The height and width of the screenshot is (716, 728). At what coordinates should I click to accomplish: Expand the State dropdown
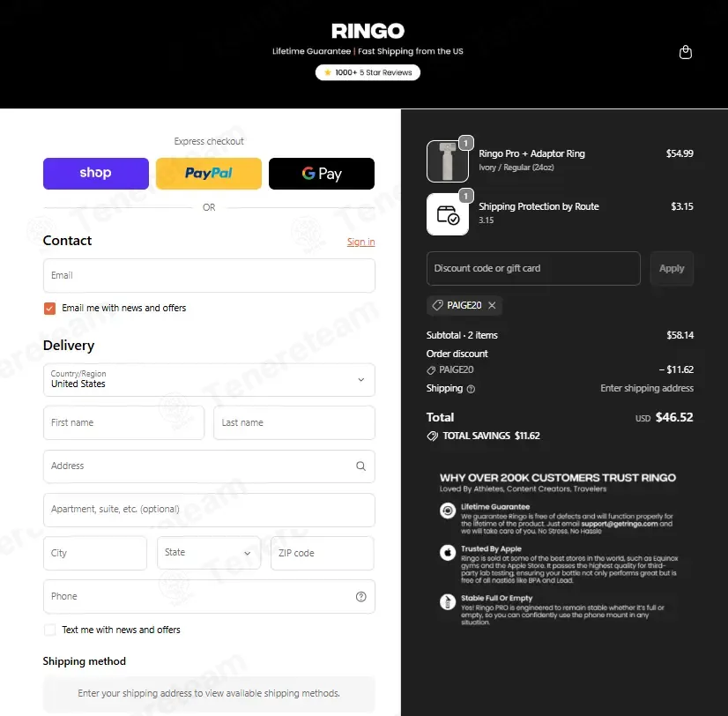[209, 553]
